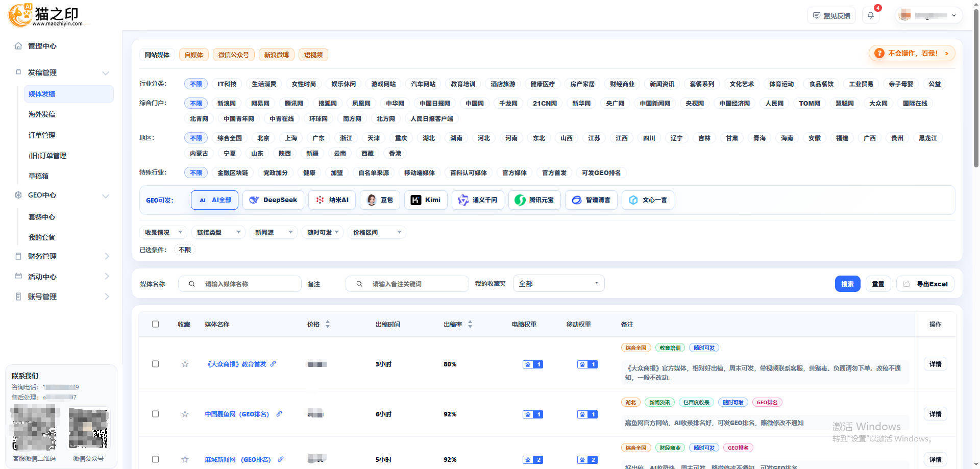Check the 麻城新闻网 row checkbox
The width and height of the screenshot is (980, 469).
[x=155, y=459]
